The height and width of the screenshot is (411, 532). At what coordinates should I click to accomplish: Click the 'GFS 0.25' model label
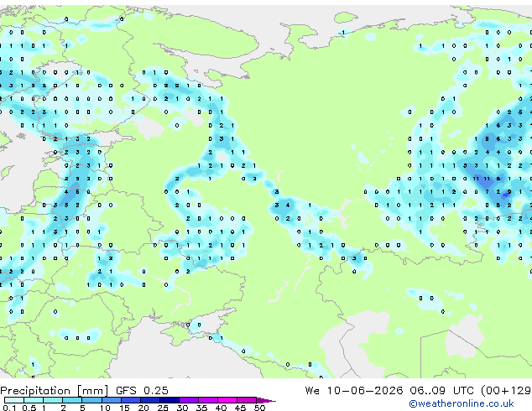pos(142,391)
